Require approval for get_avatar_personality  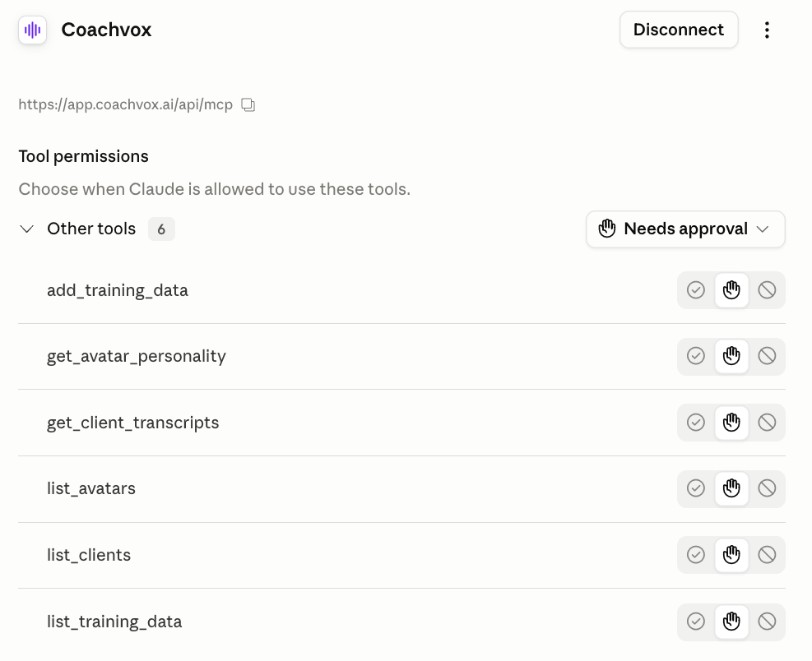coord(731,356)
